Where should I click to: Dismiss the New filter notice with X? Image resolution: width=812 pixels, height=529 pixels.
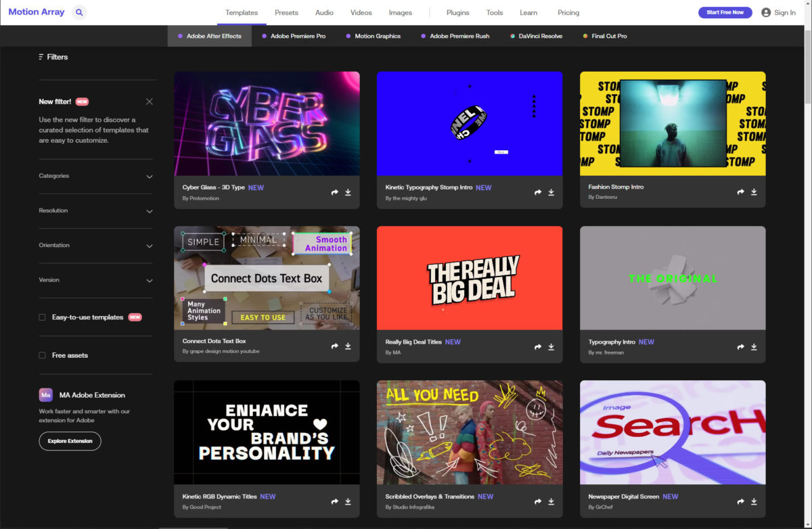150,101
